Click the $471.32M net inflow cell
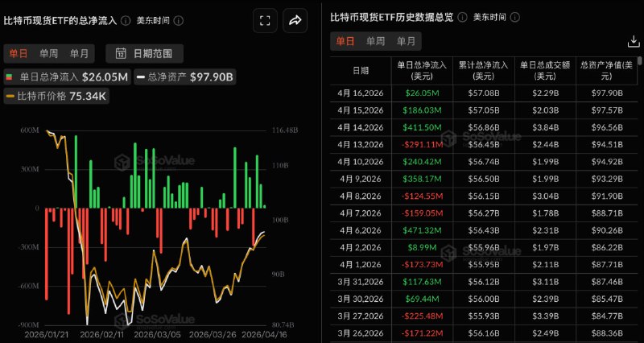The image size is (644, 343). (x=422, y=230)
